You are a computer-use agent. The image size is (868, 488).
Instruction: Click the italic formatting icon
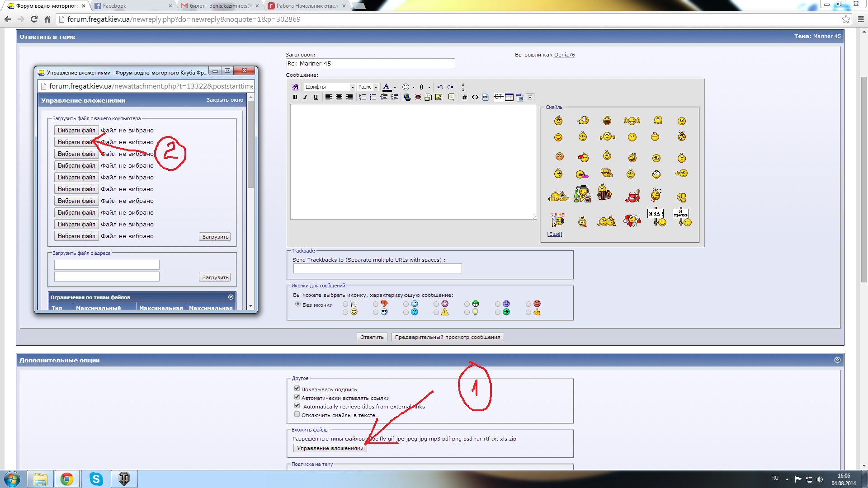pyautogui.click(x=305, y=97)
